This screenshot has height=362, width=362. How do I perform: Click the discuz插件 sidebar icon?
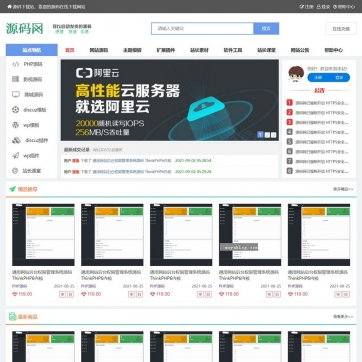click(x=16, y=140)
